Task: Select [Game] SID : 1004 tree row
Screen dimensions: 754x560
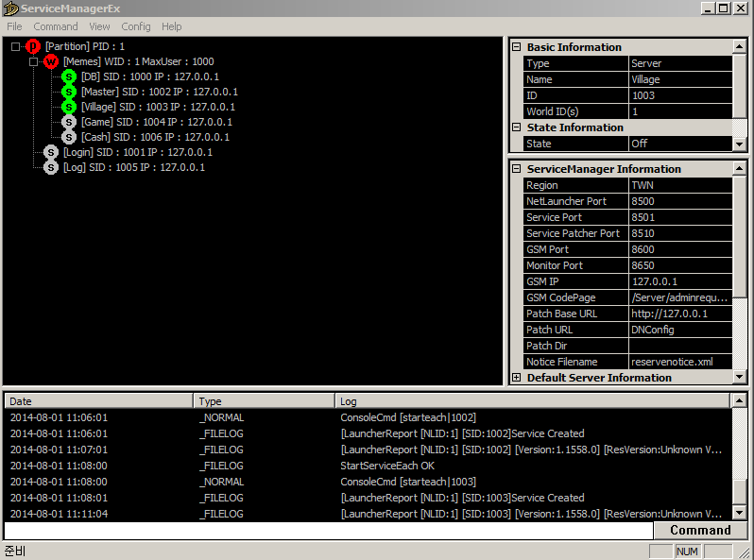Action: coord(156,122)
